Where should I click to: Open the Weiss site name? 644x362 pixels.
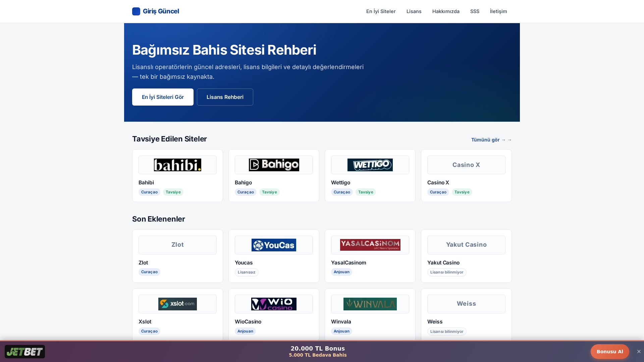point(435,321)
